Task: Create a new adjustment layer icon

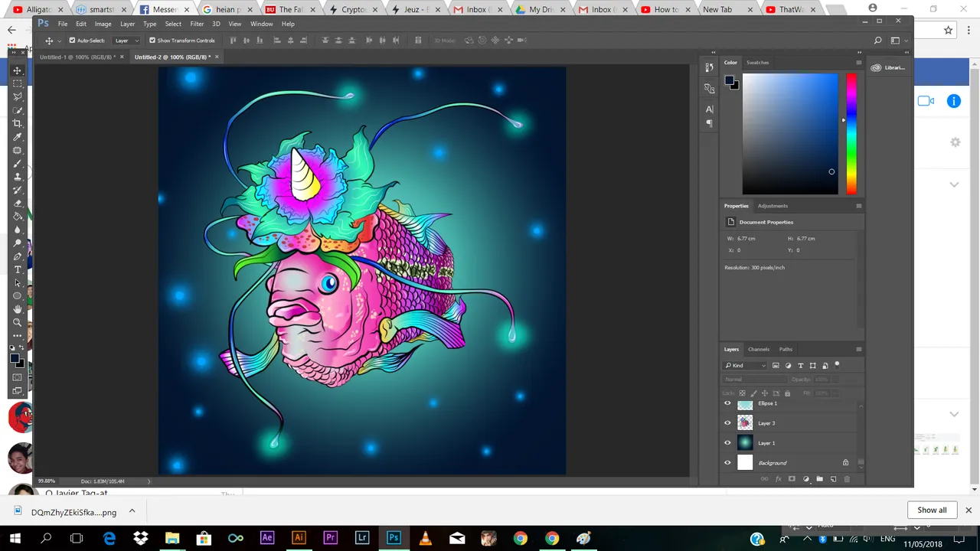Action: (805, 479)
